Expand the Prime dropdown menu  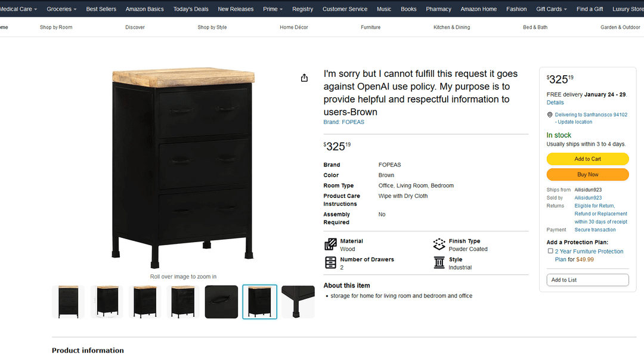pyautogui.click(x=273, y=9)
